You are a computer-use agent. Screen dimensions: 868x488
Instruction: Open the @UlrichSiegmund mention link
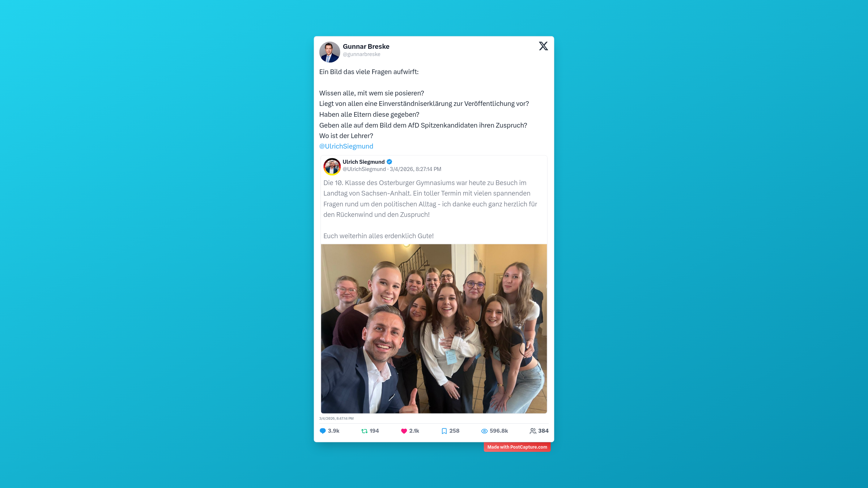[346, 146]
